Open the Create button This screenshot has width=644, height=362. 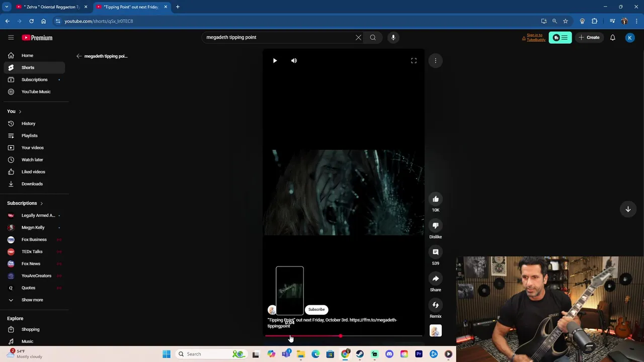tap(589, 38)
